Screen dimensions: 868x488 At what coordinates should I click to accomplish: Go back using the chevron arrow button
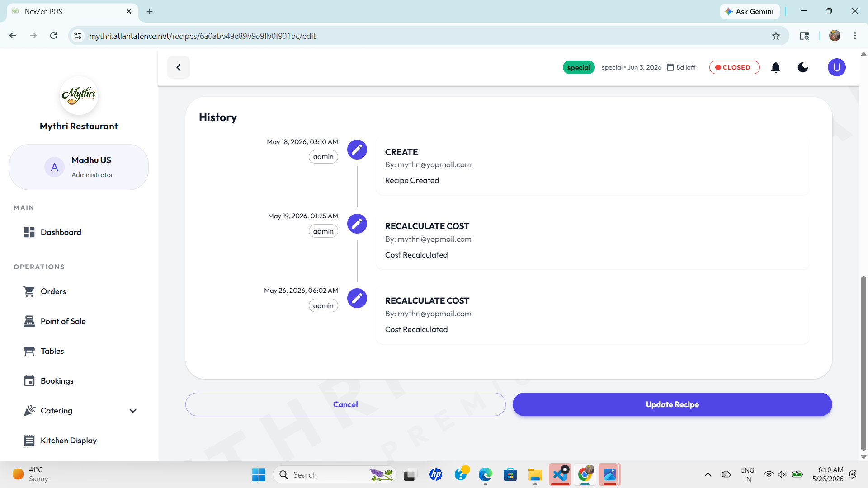[179, 67]
